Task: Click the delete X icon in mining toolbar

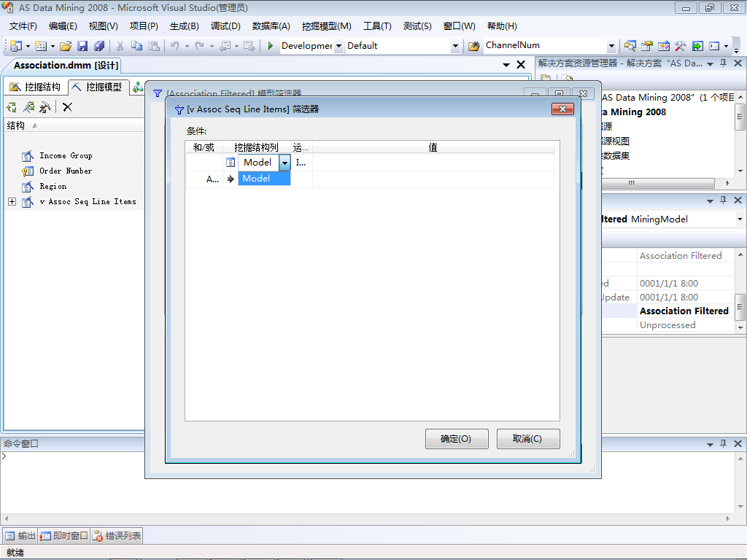Action: coord(67,107)
